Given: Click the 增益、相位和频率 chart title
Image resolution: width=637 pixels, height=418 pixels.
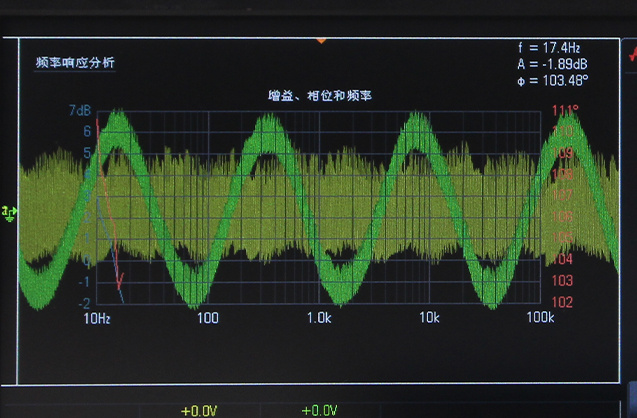Looking at the screenshot, I should 320,96.
